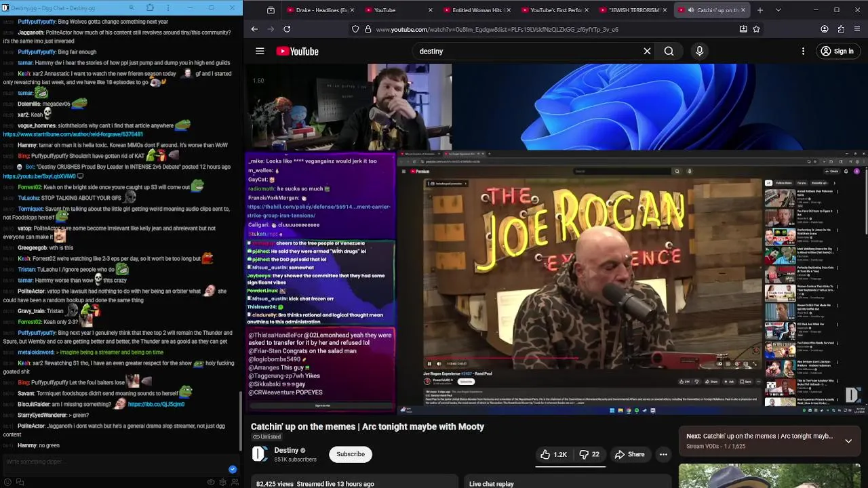
Task: Dislike the video (22)
Action: pyautogui.click(x=589, y=454)
